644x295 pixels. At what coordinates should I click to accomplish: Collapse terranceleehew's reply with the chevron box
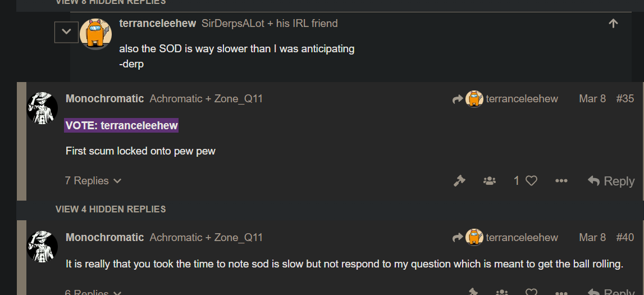coord(66,32)
